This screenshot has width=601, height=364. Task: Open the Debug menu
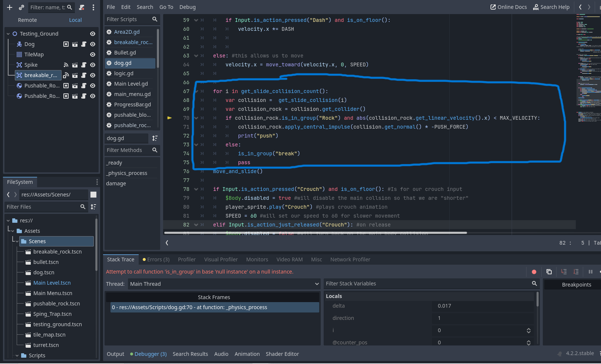(187, 7)
